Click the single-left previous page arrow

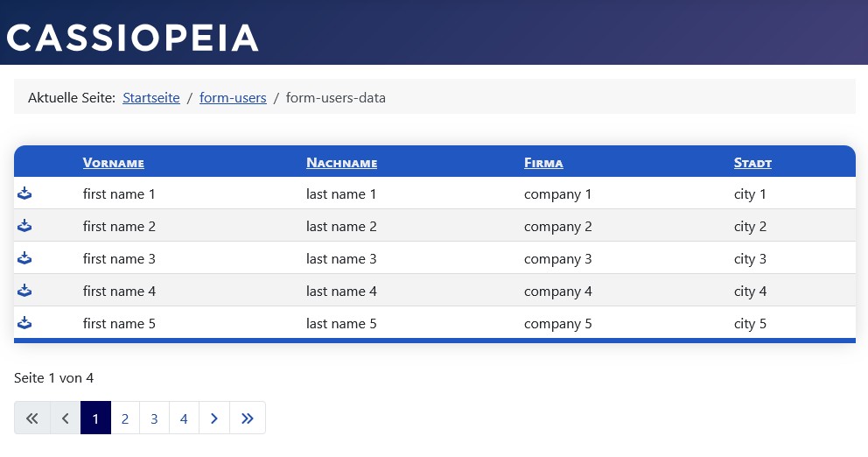click(65, 418)
